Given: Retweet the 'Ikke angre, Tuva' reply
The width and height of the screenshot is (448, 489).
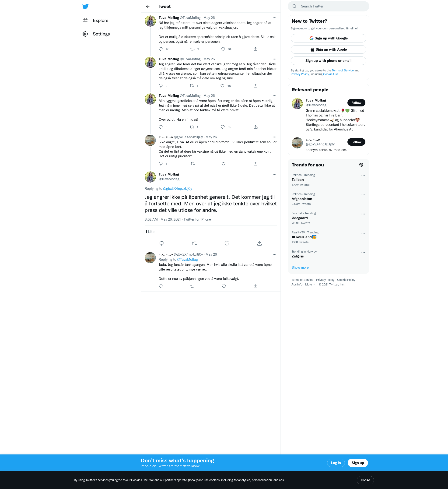Looking at the screenshot, I should coord(193,164).
